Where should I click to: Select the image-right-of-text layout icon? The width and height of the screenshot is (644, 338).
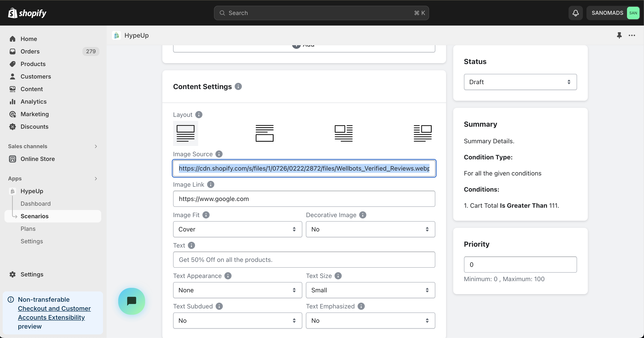423,133
